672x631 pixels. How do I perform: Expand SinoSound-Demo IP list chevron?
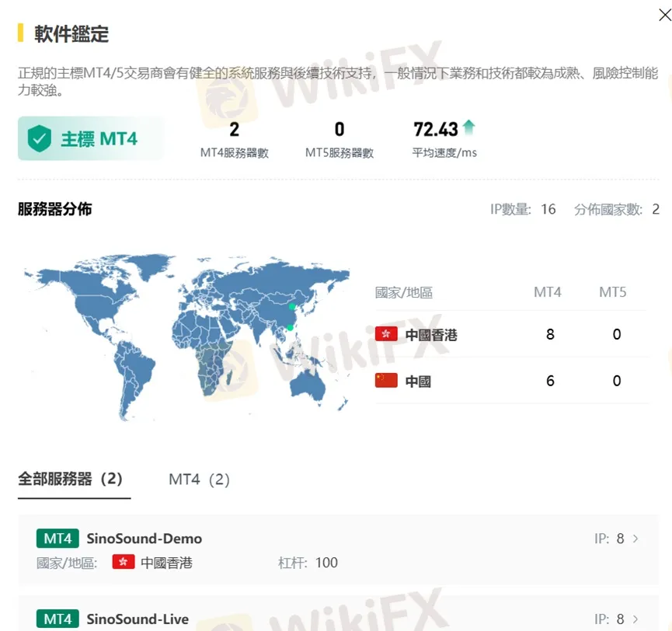635,539
